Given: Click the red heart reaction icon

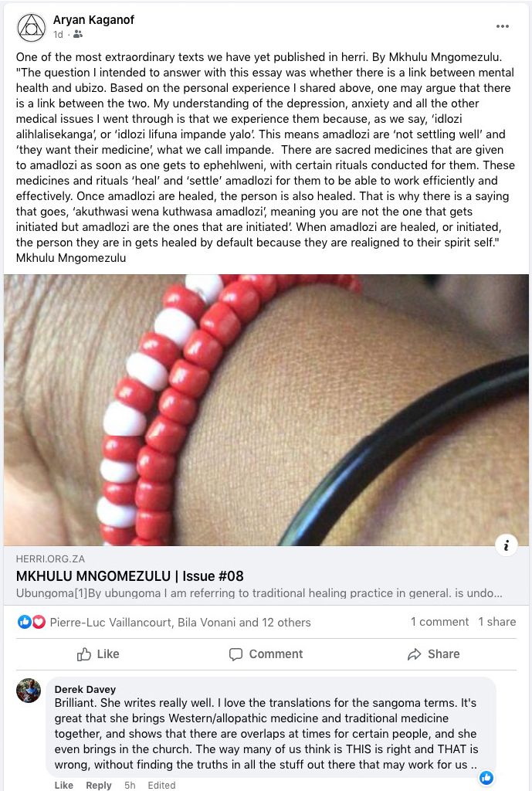Looking at the screenshot, I should click(39, 622).
